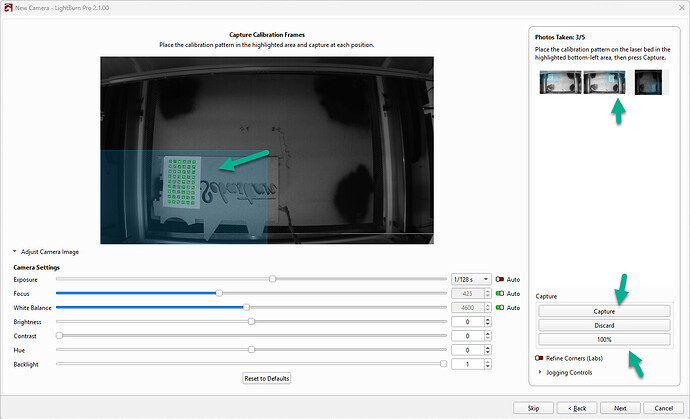Toggle Exposure Auto switch
This screenshot has height=419, width=690.
click(499, 279)
